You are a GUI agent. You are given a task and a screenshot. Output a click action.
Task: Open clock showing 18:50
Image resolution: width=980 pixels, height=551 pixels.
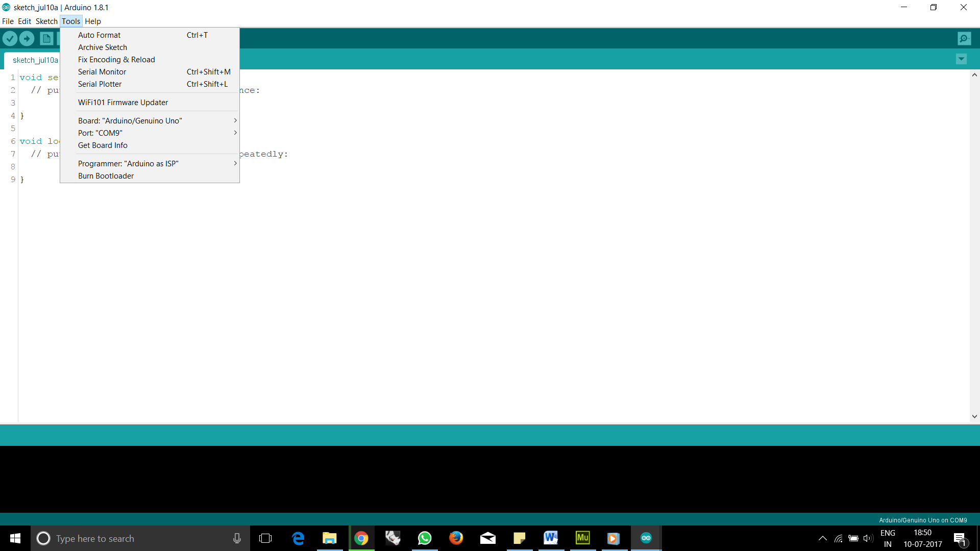click(x=923, y=538)
